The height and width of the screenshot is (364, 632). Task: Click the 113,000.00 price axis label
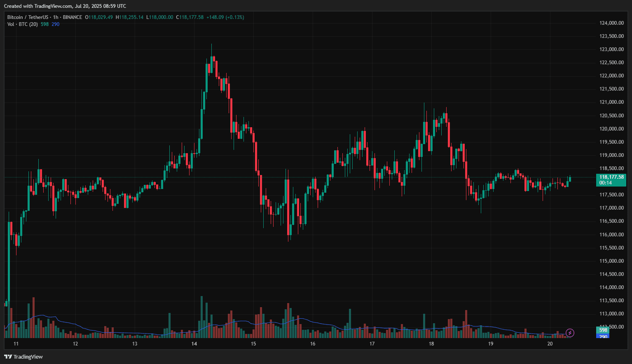tap(611, 314)
